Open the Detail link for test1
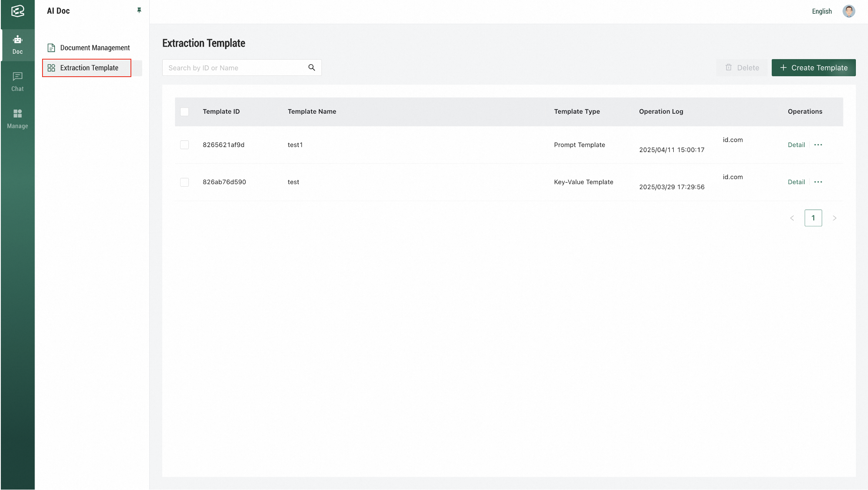This screenshot has width=868, height=490. 796,145
